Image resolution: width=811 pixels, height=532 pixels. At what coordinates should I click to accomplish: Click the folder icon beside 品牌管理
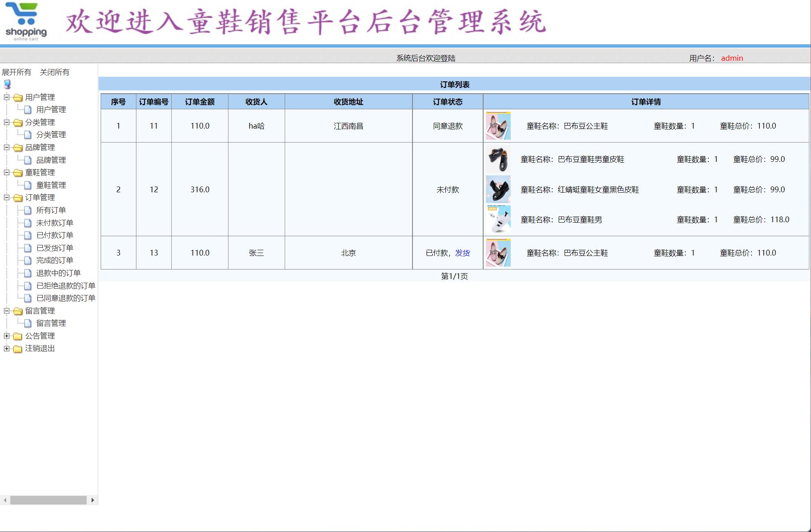point(17,147)
